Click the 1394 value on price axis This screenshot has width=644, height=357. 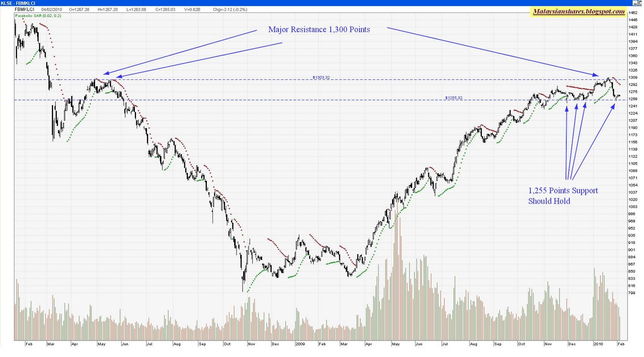click(633, 41)
